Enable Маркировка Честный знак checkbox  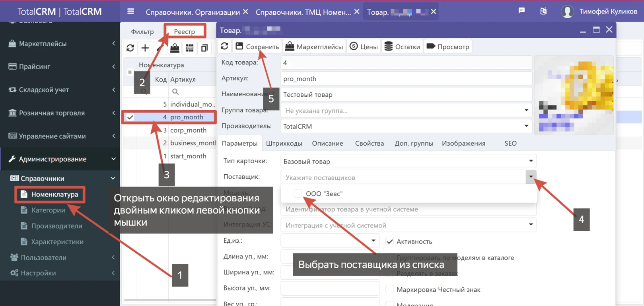click(390, 289)
